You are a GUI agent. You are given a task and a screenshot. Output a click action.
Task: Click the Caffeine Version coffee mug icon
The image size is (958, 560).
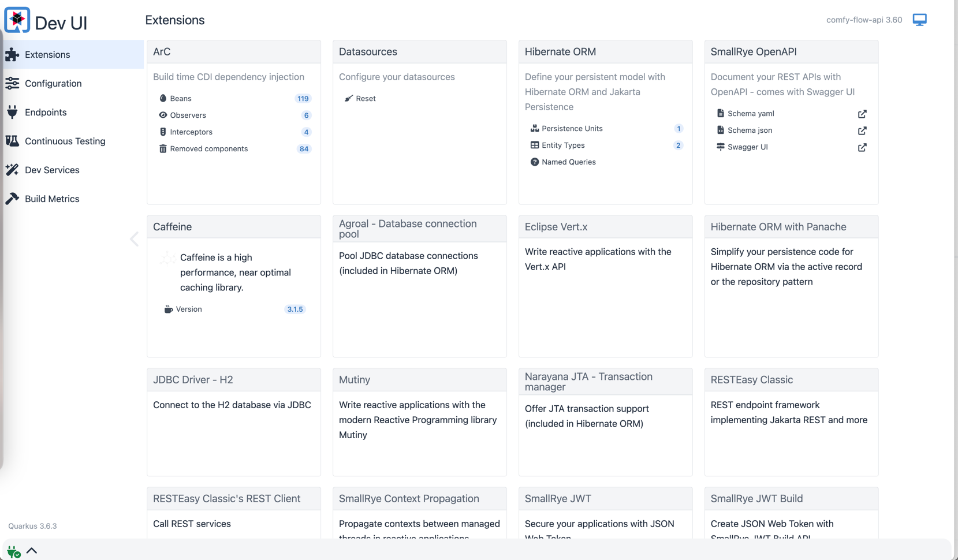point(169,309)
